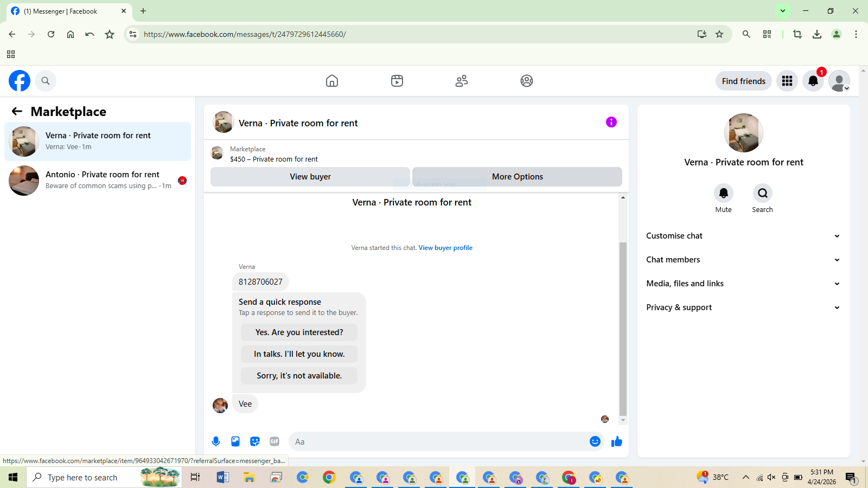
Task: Open the browser home page button
Action: [x=71, y=34]
